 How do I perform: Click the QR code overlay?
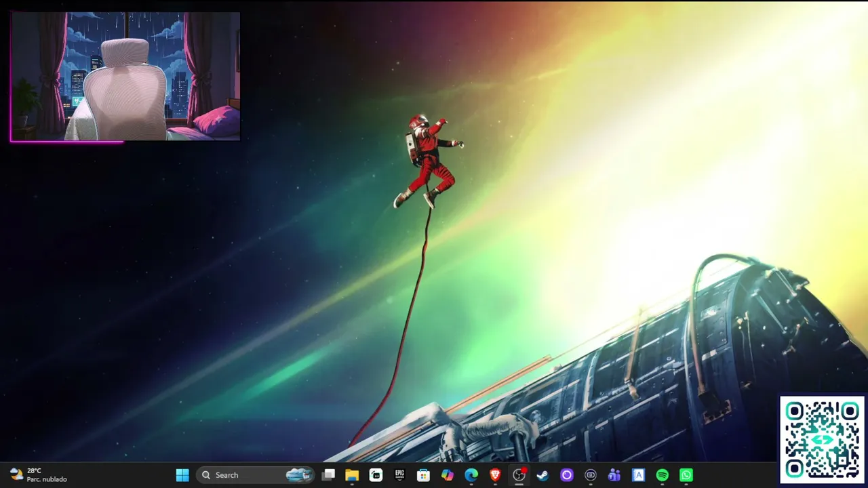click(823, 440)
